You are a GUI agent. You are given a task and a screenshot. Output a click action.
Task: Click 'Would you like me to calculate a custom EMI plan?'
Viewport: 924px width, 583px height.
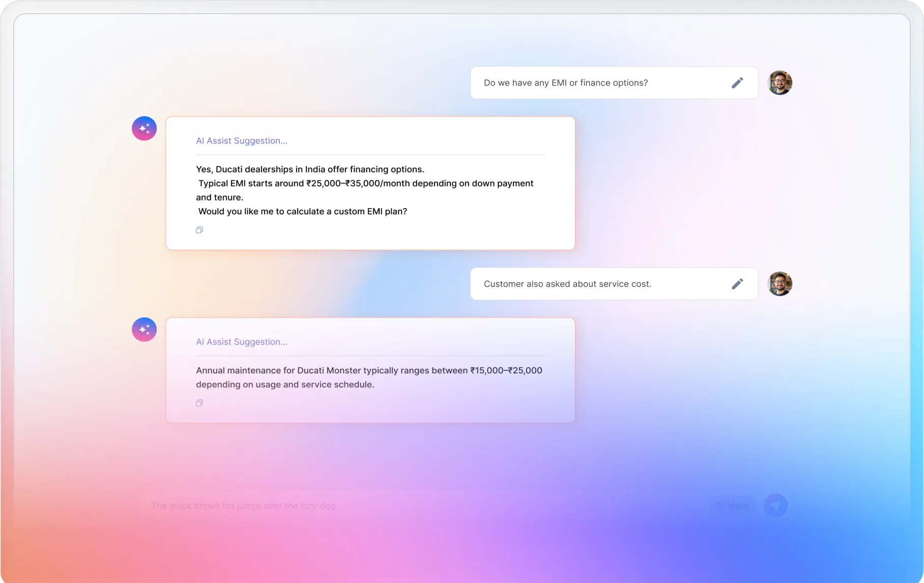point(303,212)
